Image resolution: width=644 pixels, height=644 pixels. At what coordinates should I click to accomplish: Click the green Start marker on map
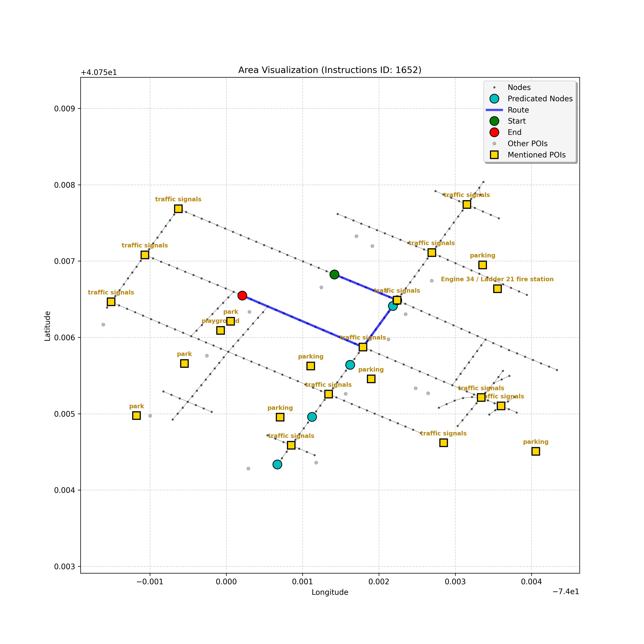pos(334,274)
